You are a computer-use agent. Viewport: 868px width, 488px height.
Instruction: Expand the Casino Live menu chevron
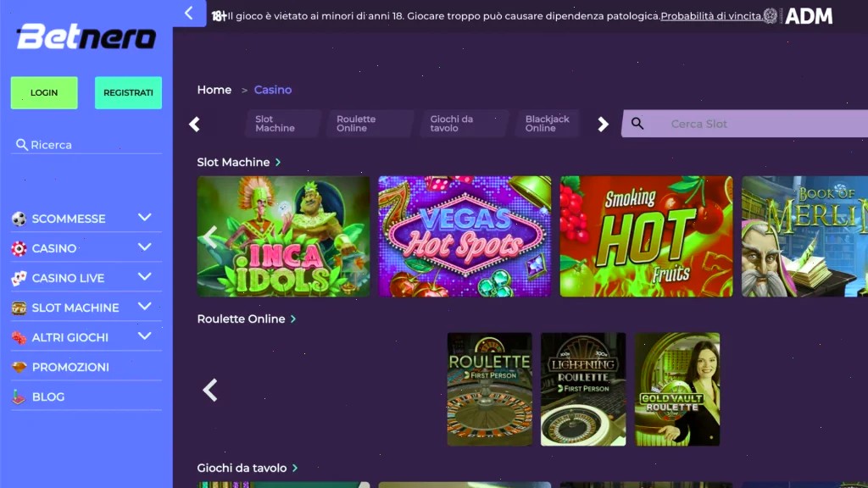tap(144, 277)
